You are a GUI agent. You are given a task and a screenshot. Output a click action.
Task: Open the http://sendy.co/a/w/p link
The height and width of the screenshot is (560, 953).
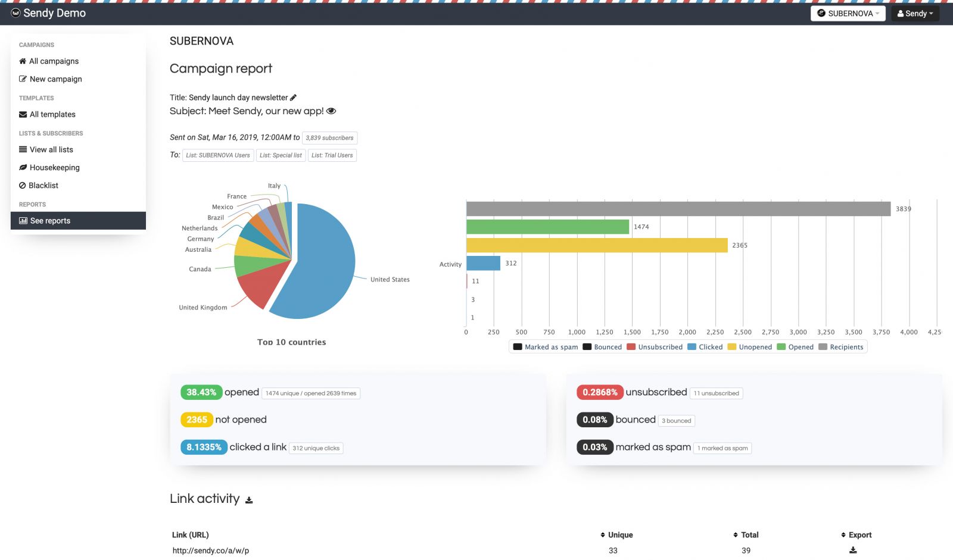[x=211, y=550]
